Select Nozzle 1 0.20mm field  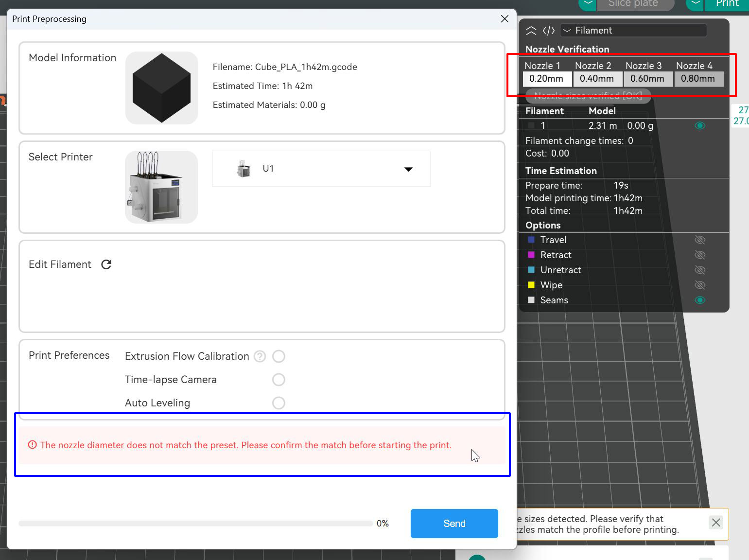[x=547, y=79]
